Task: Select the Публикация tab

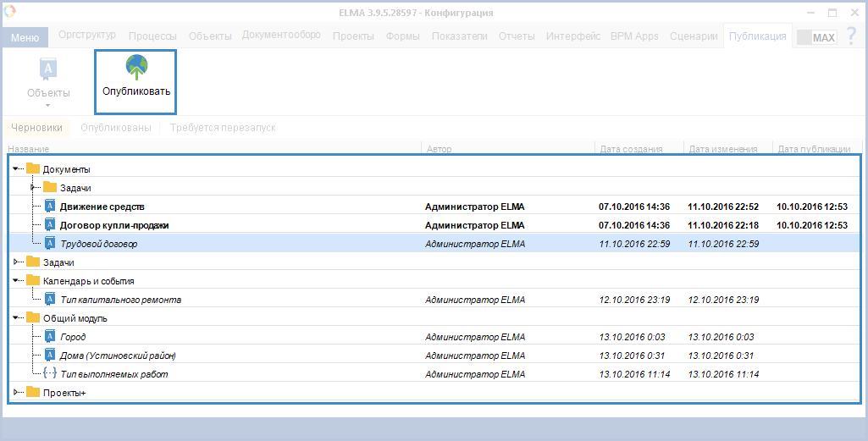Action: [x=757, y=36]
